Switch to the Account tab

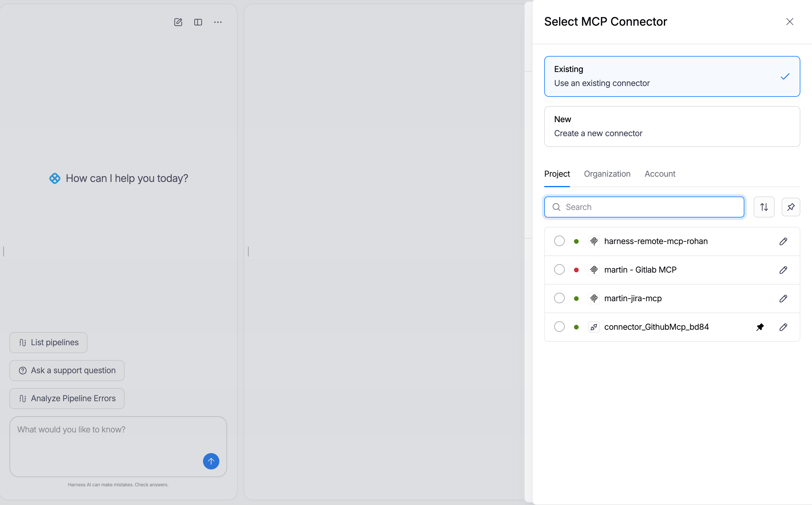coord(660,174)
